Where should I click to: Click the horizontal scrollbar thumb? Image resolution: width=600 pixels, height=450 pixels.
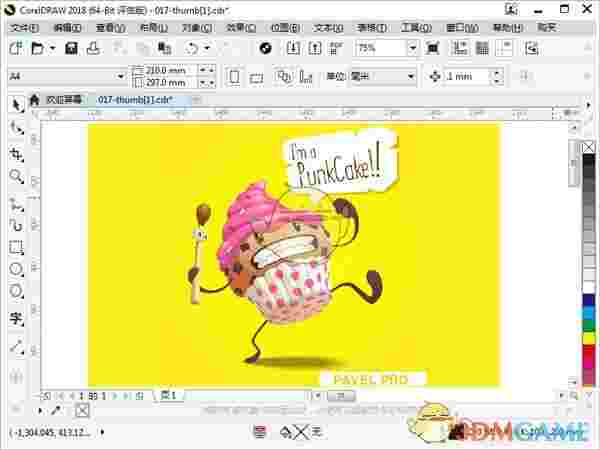(x=341, y=396)
